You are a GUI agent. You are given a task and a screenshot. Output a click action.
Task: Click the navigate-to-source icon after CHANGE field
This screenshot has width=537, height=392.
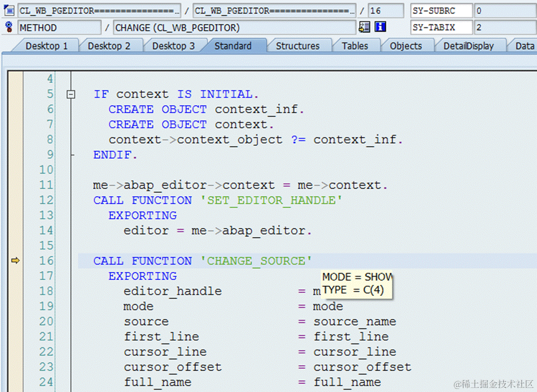(x=365, y=27)
